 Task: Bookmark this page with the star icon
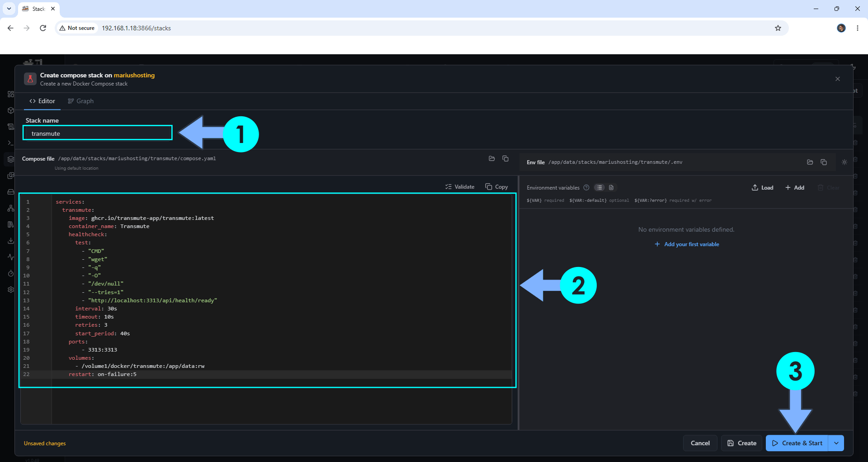point(778,28)
